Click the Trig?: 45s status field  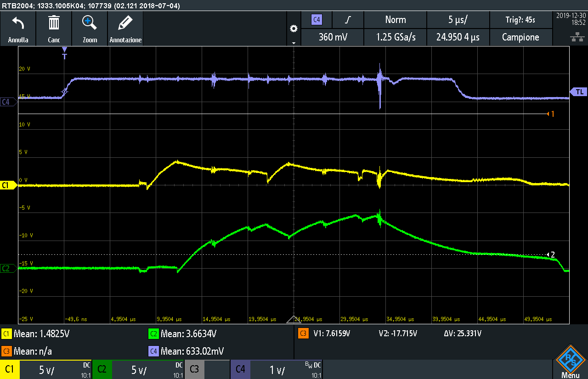click(521, 20)
